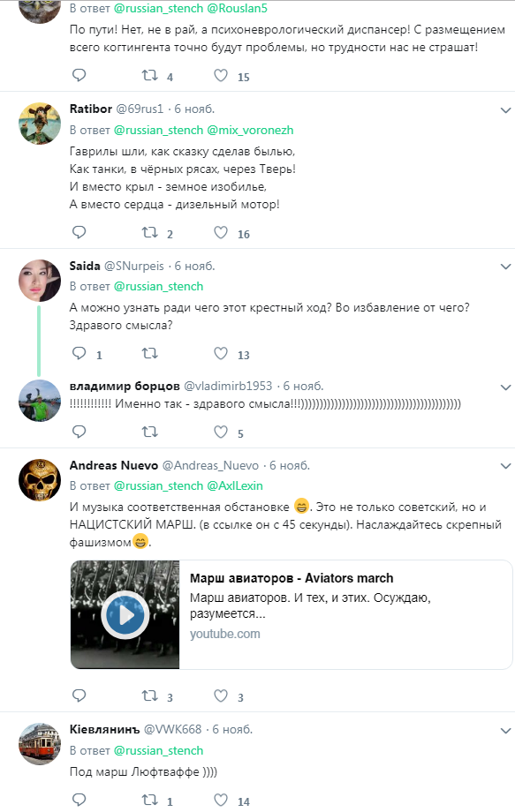Like Ratibor's tweet with 16 likes
The width and height of the screenshot is (515, 812).
pos(221,232)
